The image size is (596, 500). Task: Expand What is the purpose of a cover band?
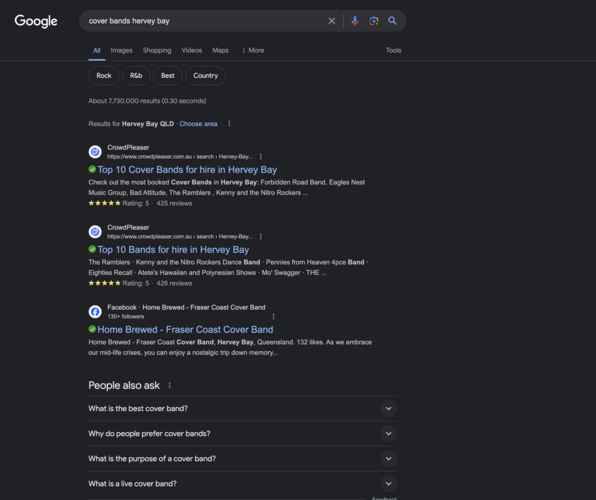pos(243,459)
